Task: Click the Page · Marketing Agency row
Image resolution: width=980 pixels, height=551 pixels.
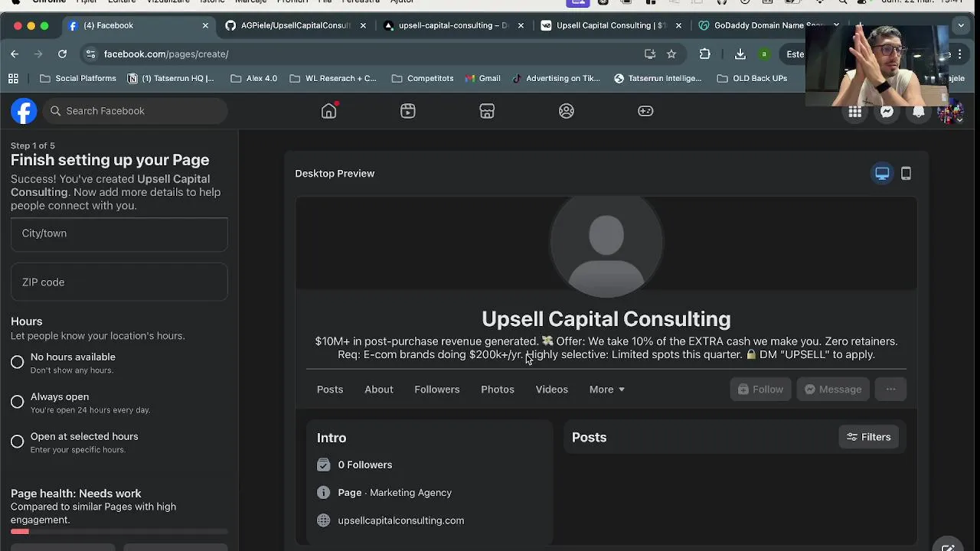Action: [384, 493]
